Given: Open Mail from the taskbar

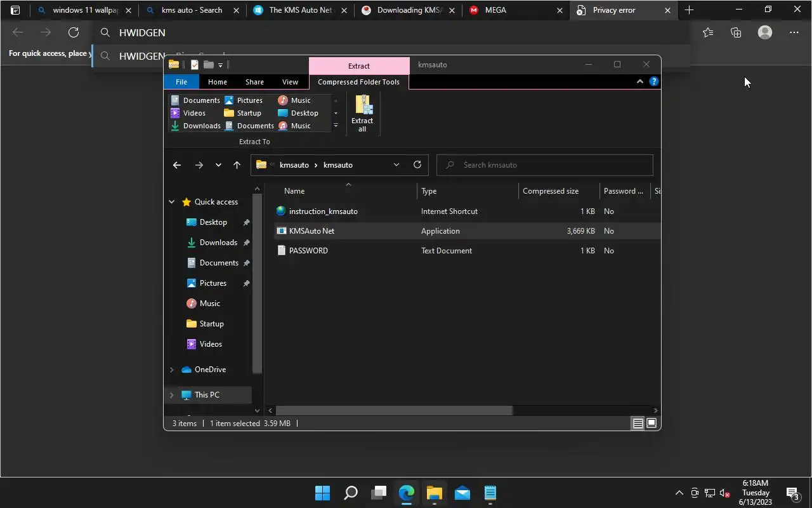Looking at the screenshot, I should point(462,493).
